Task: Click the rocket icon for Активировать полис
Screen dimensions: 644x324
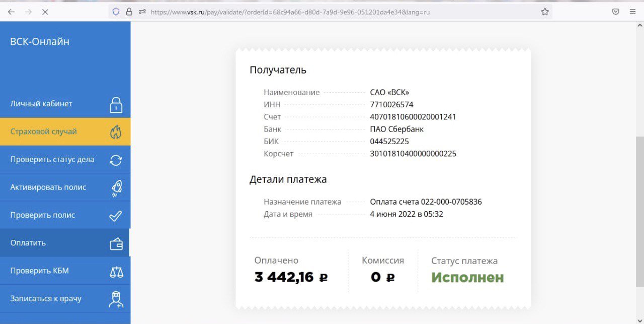Action: click(x=116, y=188)
